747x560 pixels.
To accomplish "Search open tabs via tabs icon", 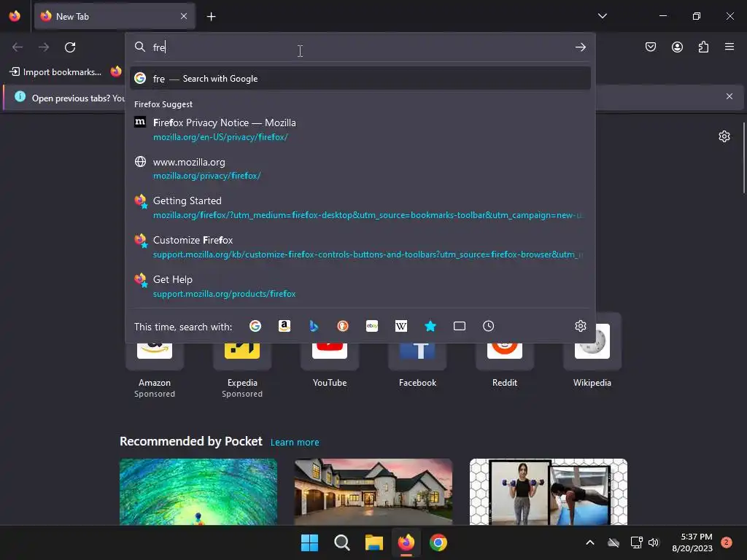I will [x=460, y=326].
